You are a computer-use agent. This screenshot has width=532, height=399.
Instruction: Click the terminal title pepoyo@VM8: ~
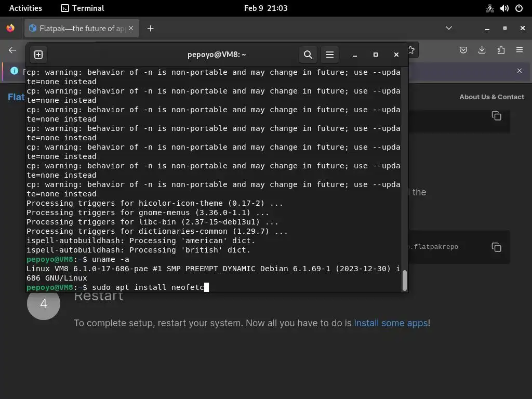pos(217,55)
